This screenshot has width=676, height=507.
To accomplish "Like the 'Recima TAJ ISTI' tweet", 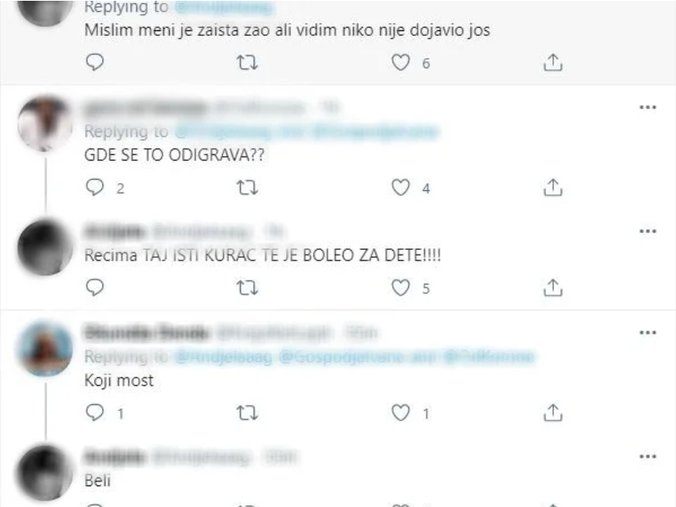I will 401,288.
